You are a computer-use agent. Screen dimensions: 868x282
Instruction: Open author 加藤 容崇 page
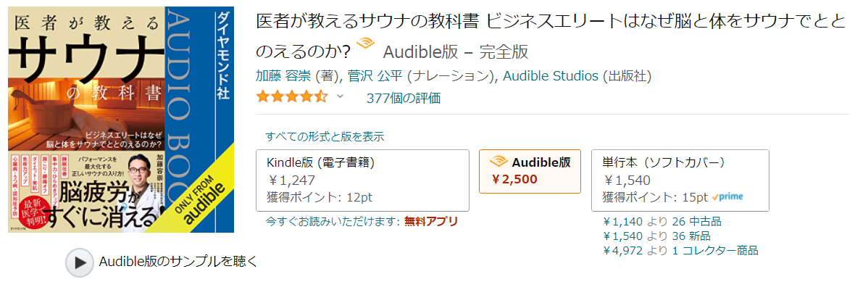click(283, 76)
